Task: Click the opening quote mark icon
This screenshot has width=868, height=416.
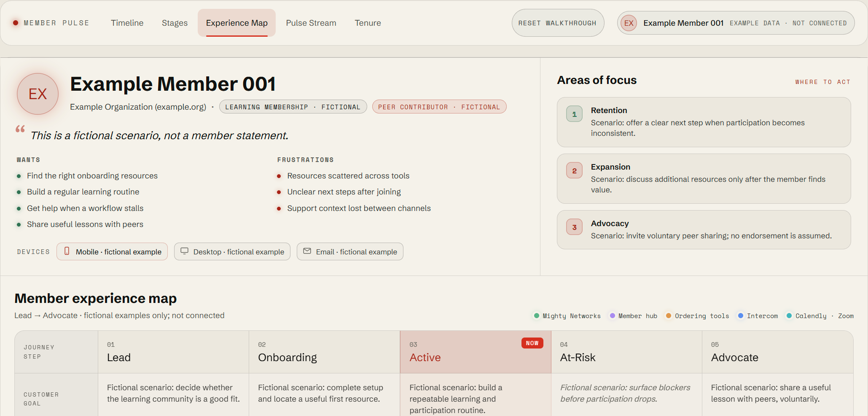Action: (x=20, y=129)
